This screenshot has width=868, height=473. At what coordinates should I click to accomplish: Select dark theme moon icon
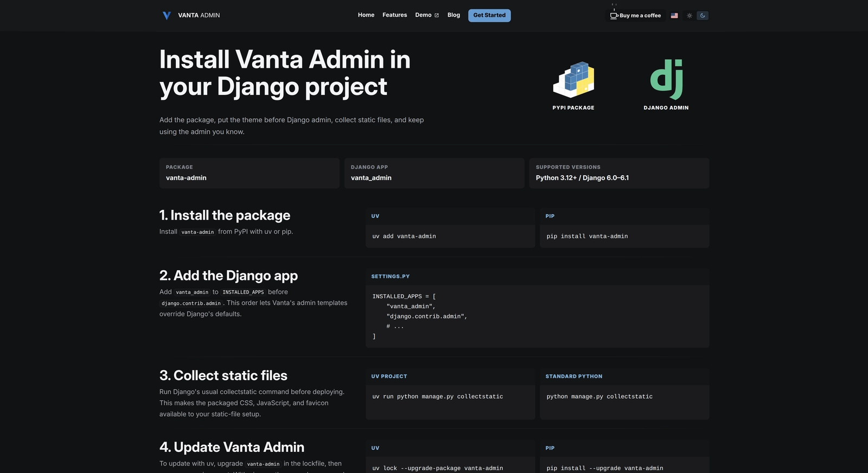(x=703, y=16)
